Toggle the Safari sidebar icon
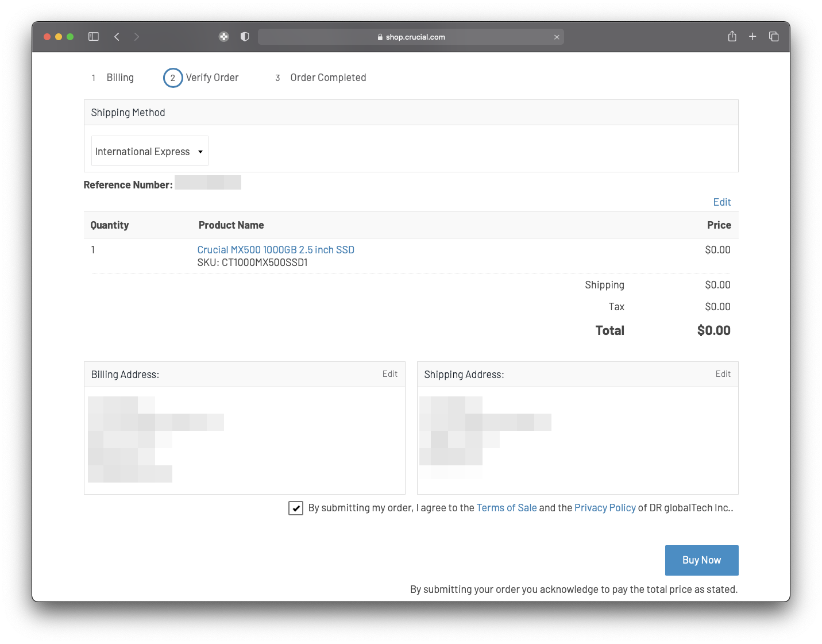The height and width of the screenshot is (644, 822). pos(94,37)
